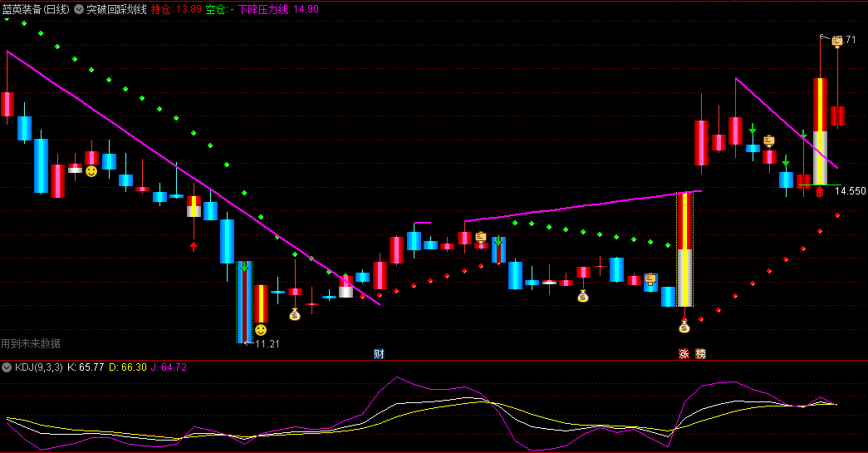Click the 空仓: - label
Viewport: 868px width, 453px height.
pos(219,9)
